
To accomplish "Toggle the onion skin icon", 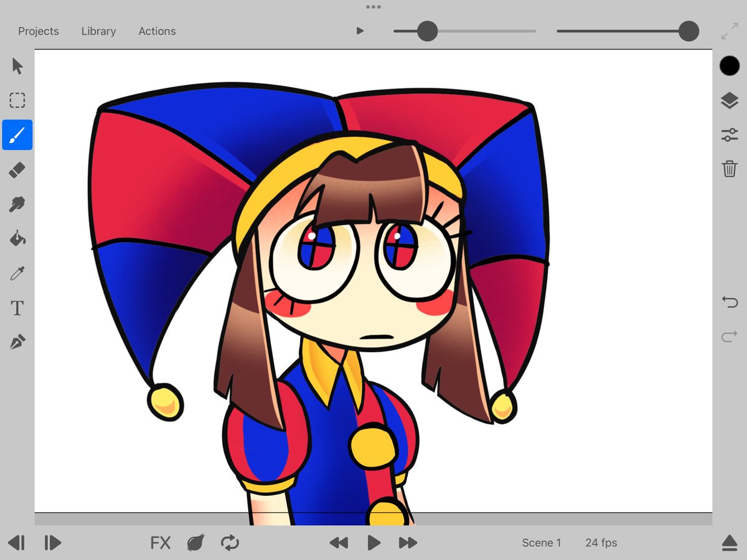I will tap(195, 543).
